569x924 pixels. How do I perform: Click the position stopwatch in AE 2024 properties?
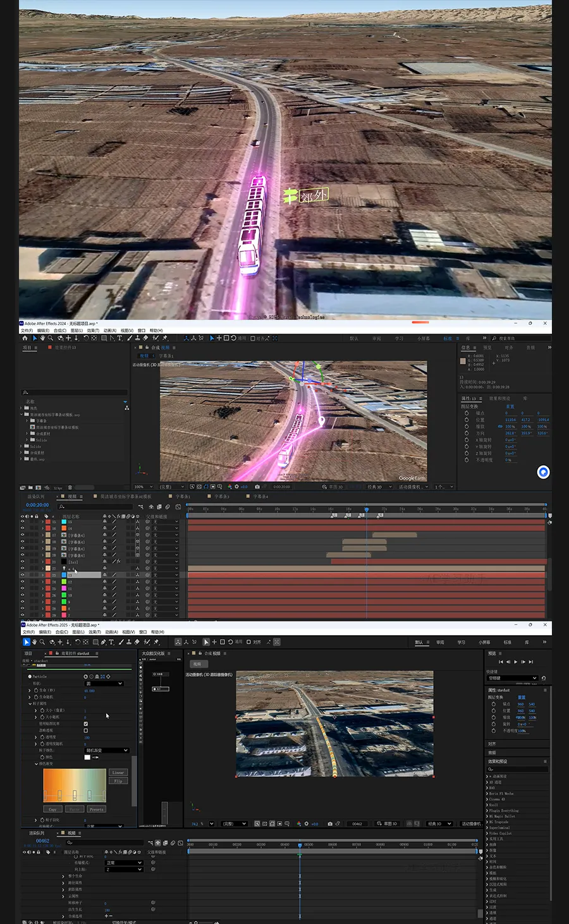467,420
